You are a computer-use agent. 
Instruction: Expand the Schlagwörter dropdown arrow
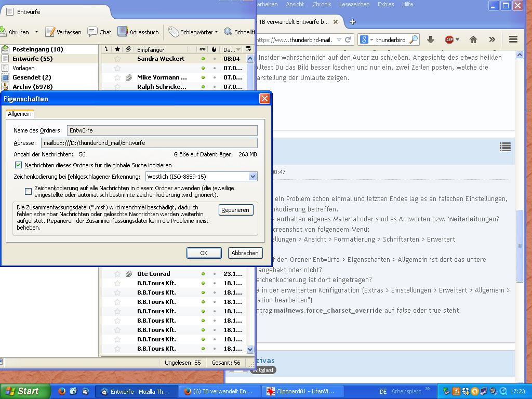217,32
